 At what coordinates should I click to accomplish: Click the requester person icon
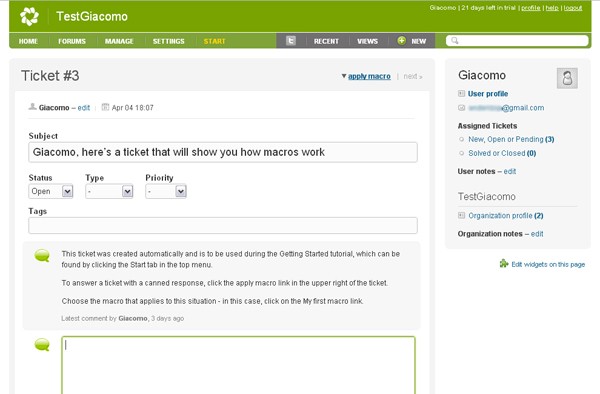coord(33,107)
